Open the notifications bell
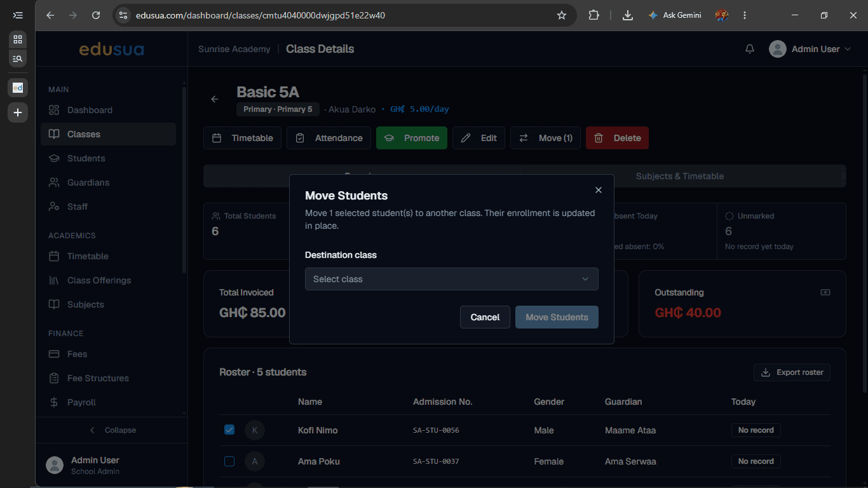 (x=750, y=49)
